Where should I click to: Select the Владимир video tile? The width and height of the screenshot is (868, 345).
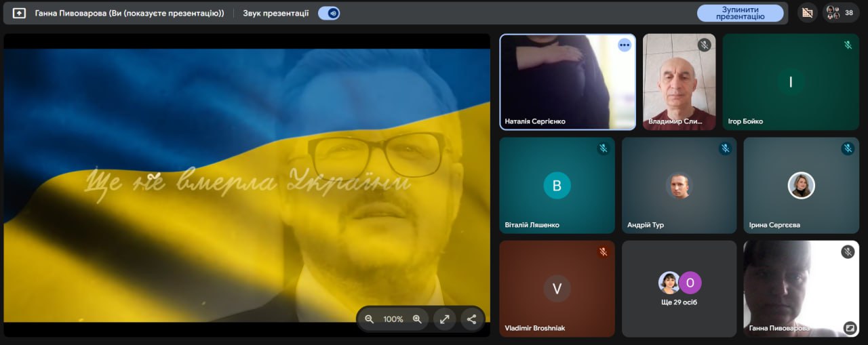[x=679, y=81]
